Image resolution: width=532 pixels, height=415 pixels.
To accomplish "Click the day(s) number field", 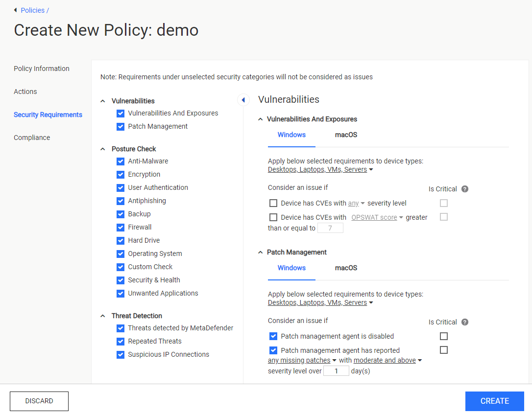I will click(336, 371).
